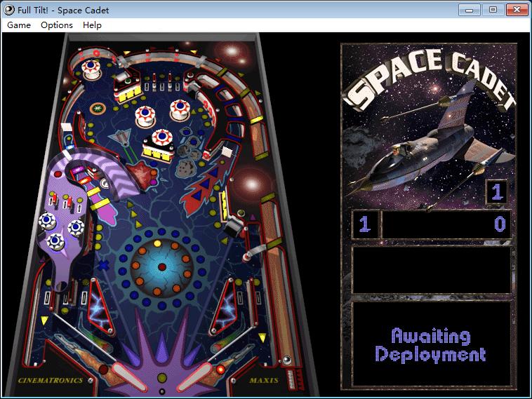This screenshot has width=532, height=399.
Task: Click the window title Full Tilt! - Space Cadet
Action: (63, 11)
